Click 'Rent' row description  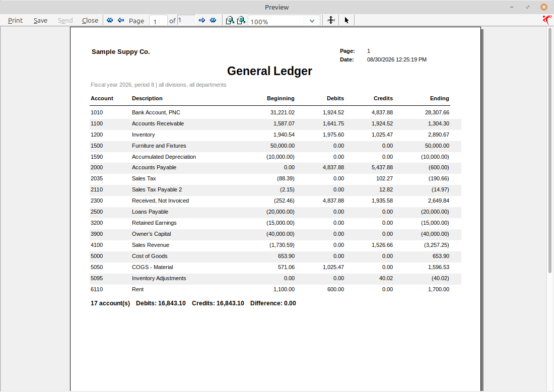point(137,289)
